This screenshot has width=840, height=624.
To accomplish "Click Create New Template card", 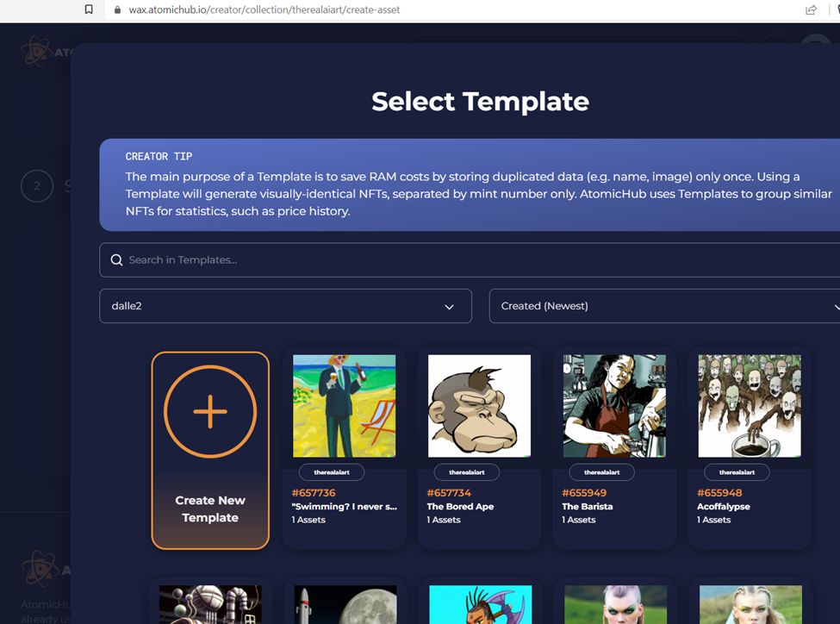I will point(210,450).
